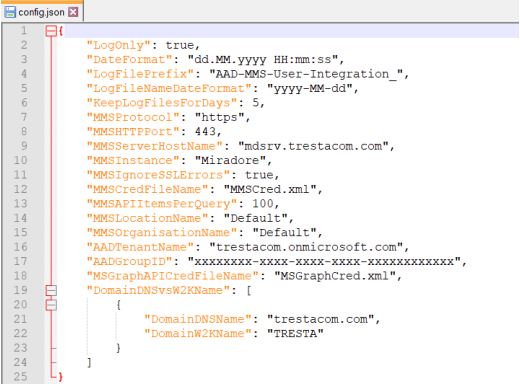The width and height of the screenshot is (520, 384).
Task: Click the "DomainDNSName" key
Action: (x=198, y=319)
